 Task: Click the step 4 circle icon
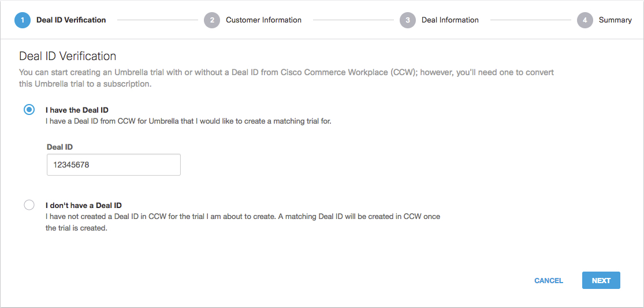(x=585, y=20)
